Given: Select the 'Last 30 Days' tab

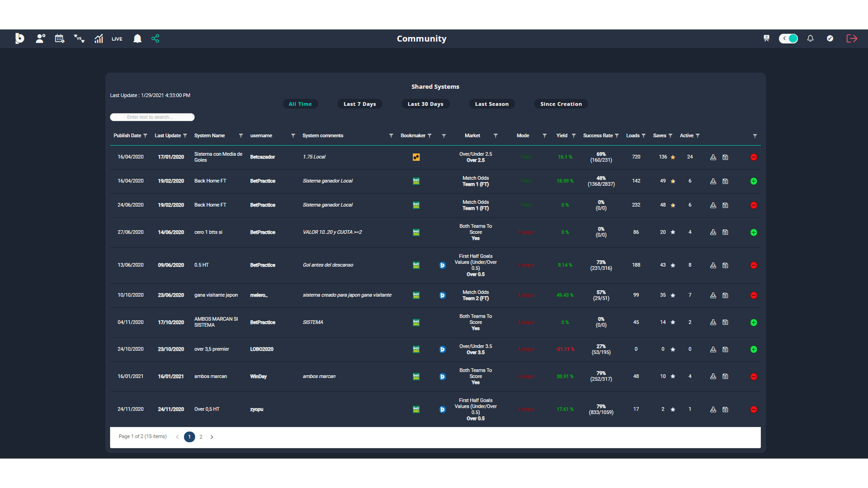Looking at the screenshot, I should pyautogui.click(x=425, y=104).
